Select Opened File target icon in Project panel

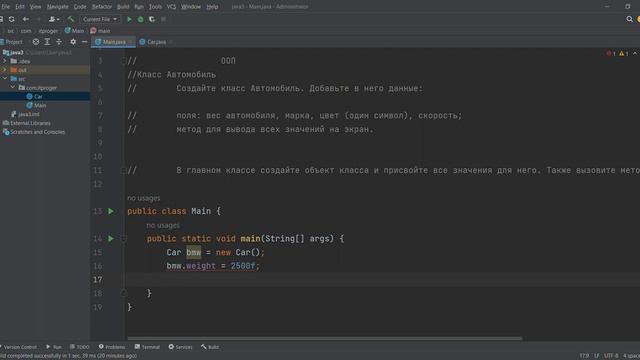(x=36, y=42)
